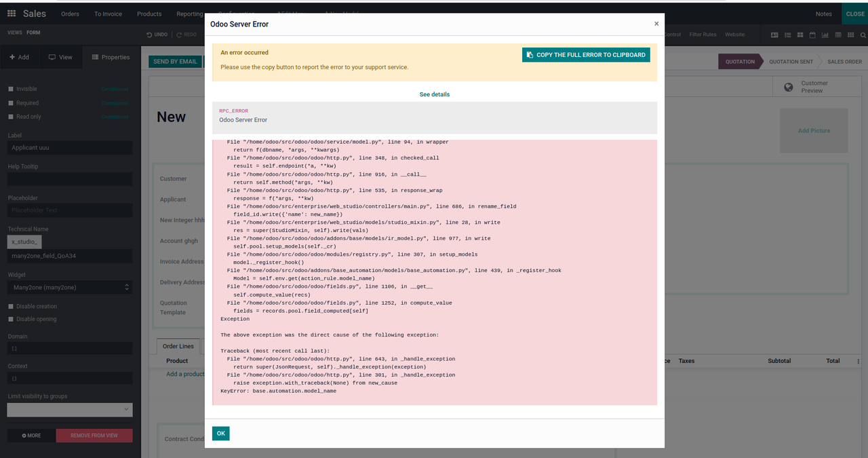Click the VIEWS breadcrumb label
Viewport: 868px width, 458px height.
coord(15,33)
